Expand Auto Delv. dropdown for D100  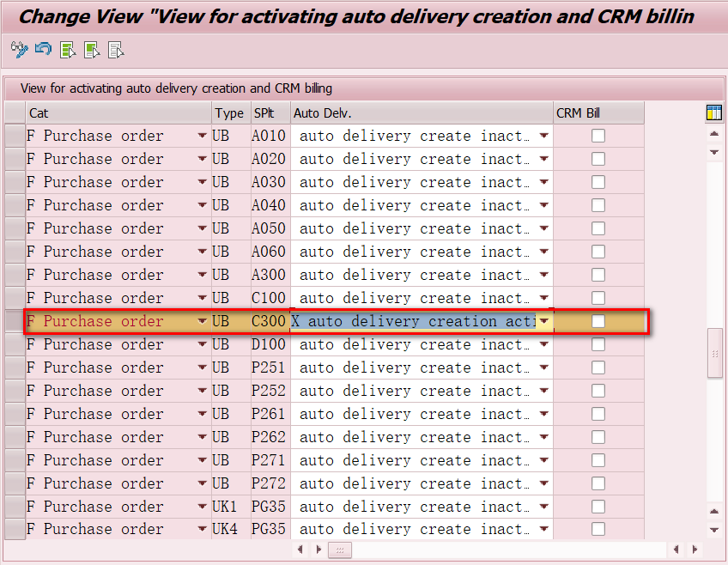point(544,344)
